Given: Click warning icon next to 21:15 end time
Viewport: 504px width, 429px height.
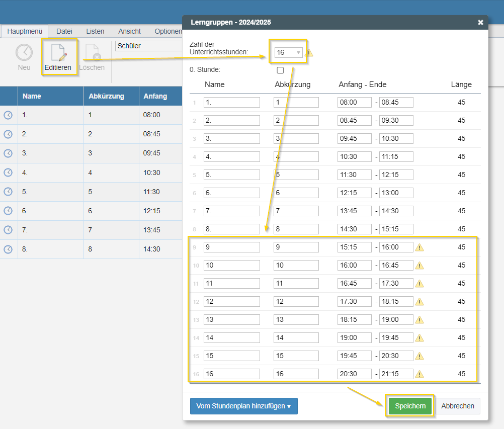Looking at the screenshot, I should click(x=419, y=374).
